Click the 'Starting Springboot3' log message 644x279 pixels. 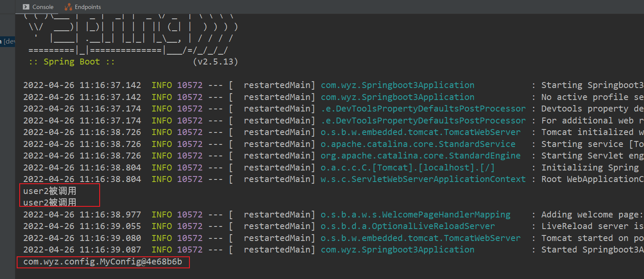tap(593, 85)
